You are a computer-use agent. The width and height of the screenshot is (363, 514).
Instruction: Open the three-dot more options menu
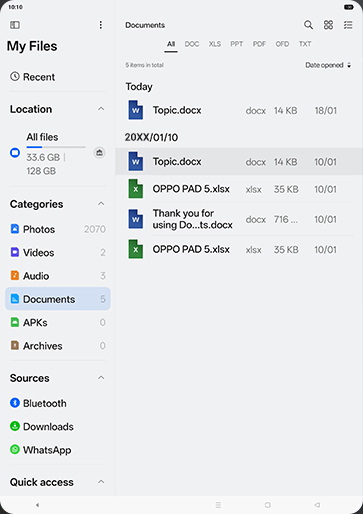tap(101, 25)
